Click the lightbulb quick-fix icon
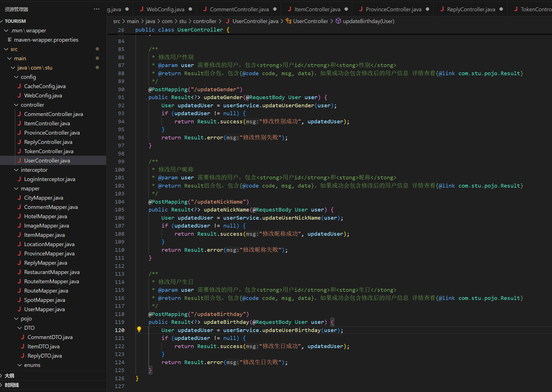Image resolution: width=552 pixels, height=392 pixels. pyautogui.click(x=139, y=329)
